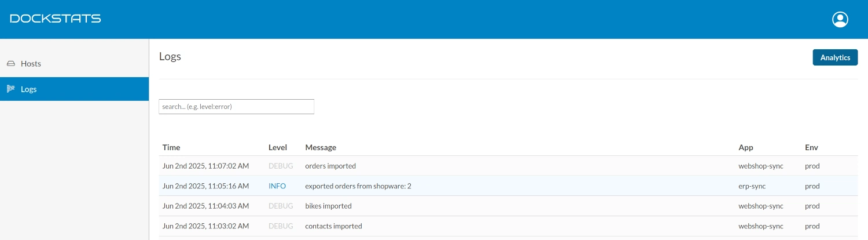The width and height of the screenshot is (868, 240).
Task: Click the Hosts drive icon in sidebar
Action: tap(10, 64)
